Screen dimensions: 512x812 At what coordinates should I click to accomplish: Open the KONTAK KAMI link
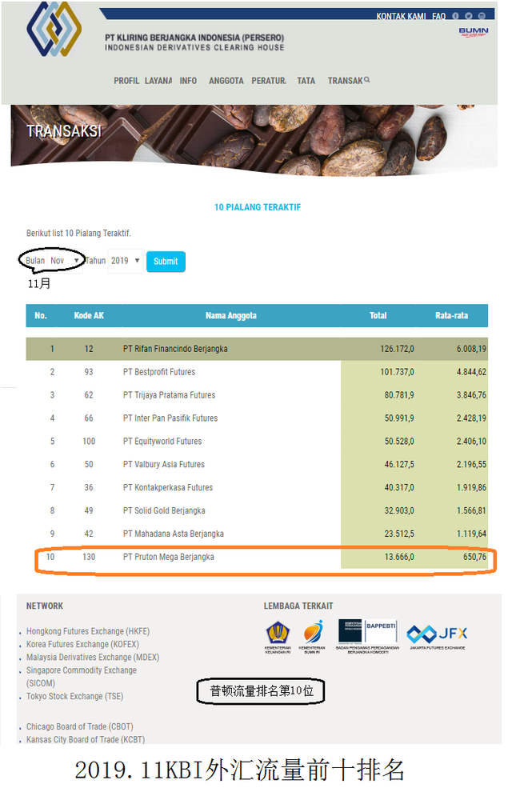[401, 17]
